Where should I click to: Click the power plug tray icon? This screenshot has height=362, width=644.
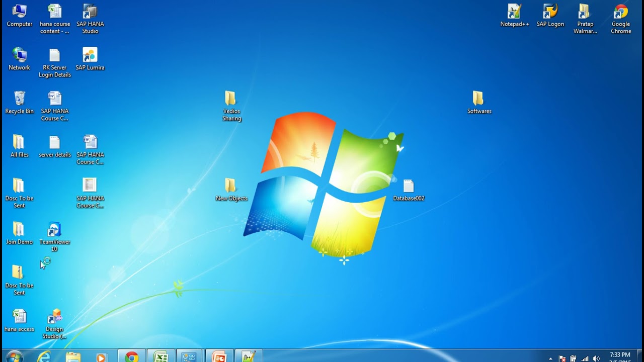tap(573, 358)
